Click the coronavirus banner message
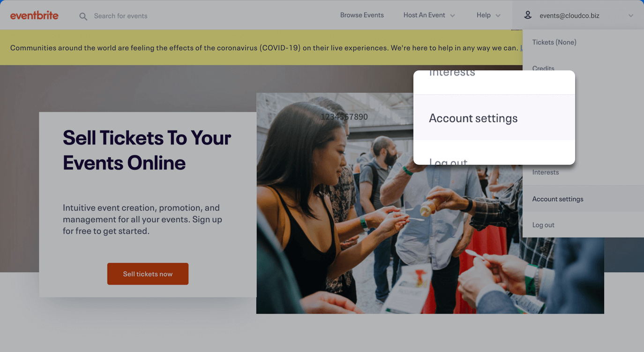The width and height of the screenshot is (644, 352). [x=264, y=48]
